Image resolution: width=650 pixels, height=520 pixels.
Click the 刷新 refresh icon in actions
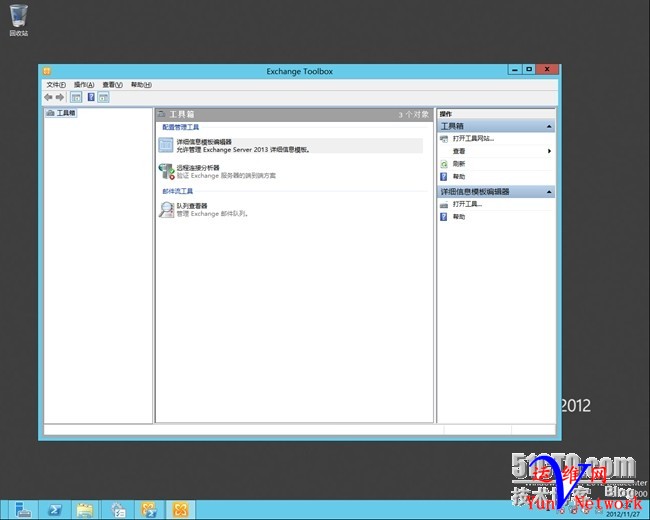444,164
